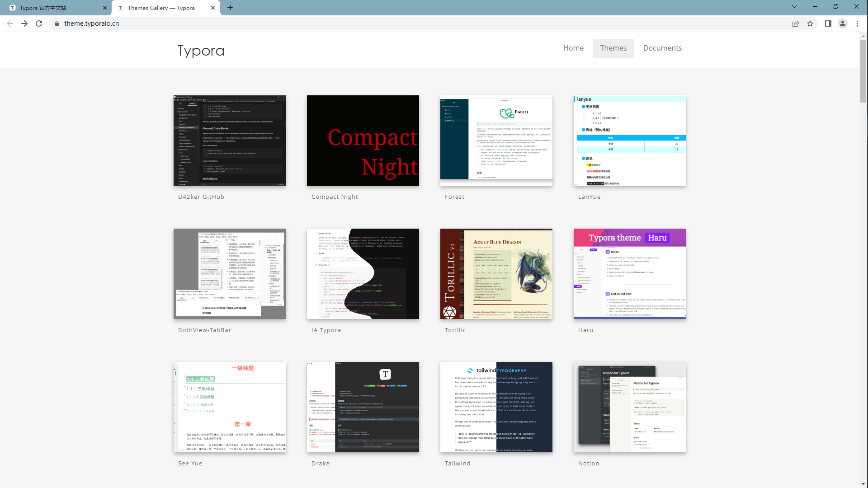
Task: Close the Typora 官方中文站 tab
Action: 105,8
